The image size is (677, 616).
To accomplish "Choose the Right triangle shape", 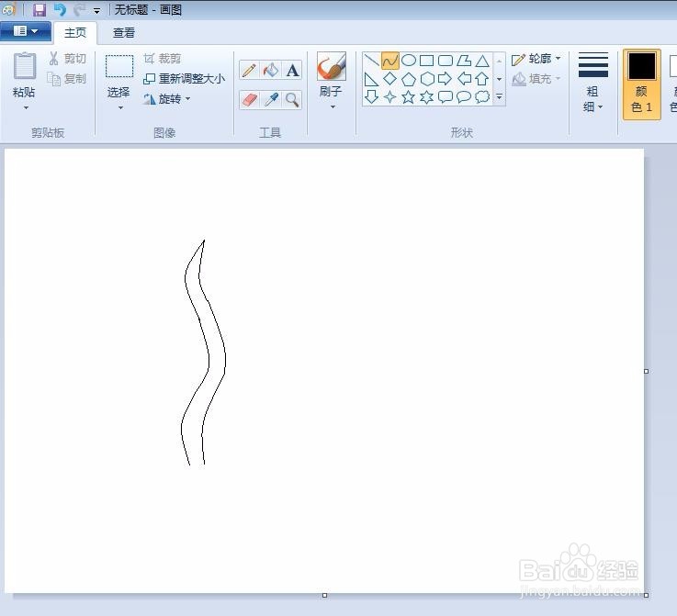I will pyautogui.click(x=371, y=79).
